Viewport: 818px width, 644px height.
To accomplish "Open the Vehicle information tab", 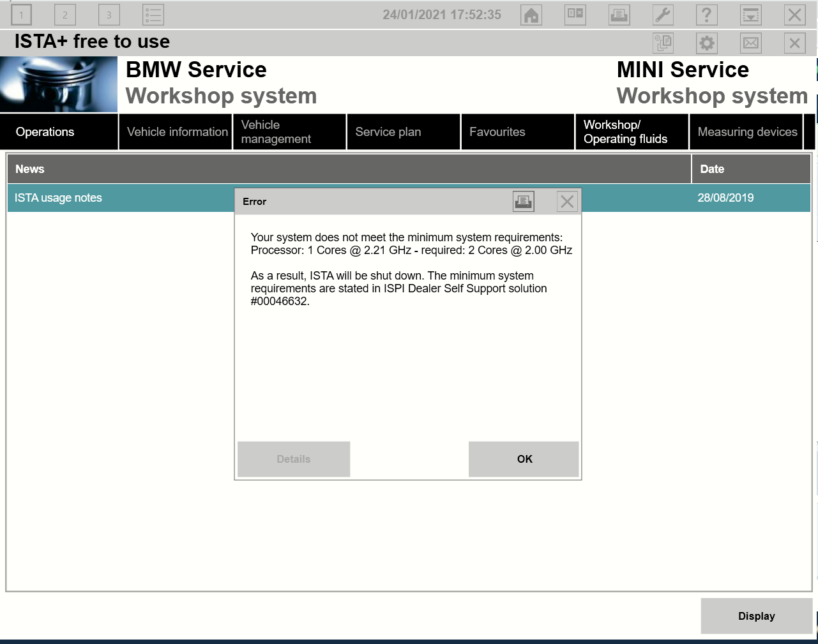I will click(176, 132).
